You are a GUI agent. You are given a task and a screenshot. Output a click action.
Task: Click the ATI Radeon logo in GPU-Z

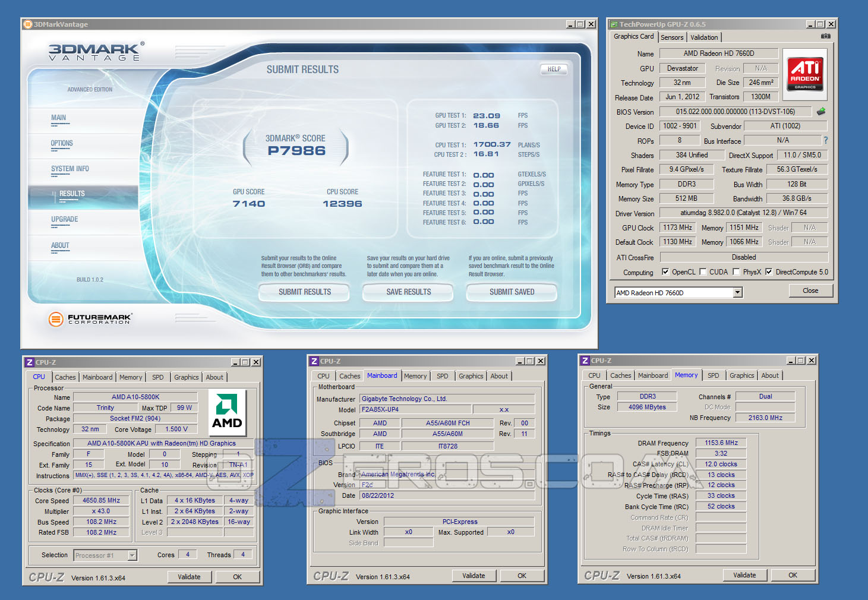tap(805, 74)
